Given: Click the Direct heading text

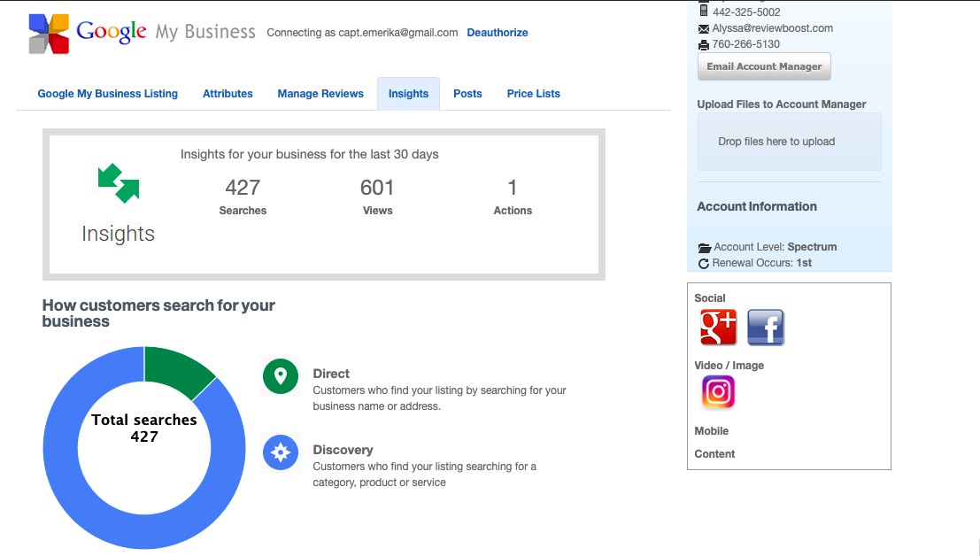Looking at the screenshot, I should coord(331,374).
